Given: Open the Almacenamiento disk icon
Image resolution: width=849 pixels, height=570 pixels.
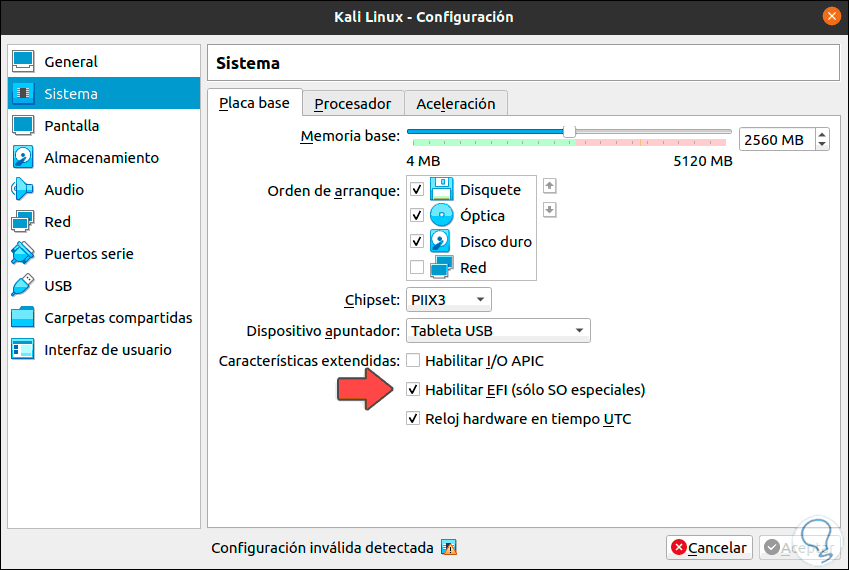Looking at the screenshot, I should point(23,157).
